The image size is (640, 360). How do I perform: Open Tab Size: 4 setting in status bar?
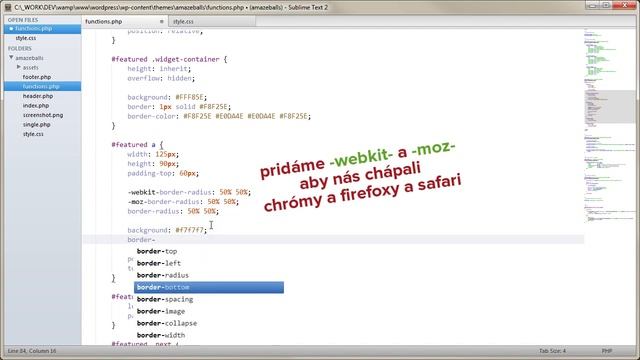tap(552, 351)
